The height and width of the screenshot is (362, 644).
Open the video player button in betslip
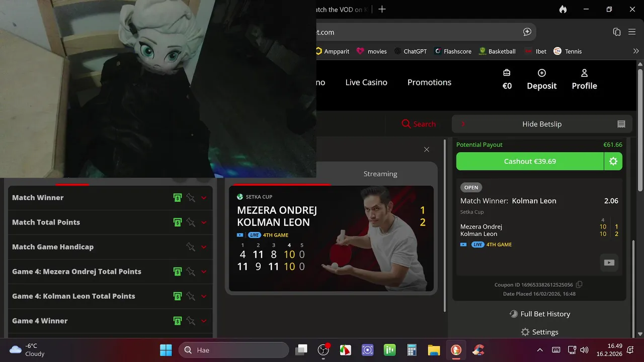(609, 262)
